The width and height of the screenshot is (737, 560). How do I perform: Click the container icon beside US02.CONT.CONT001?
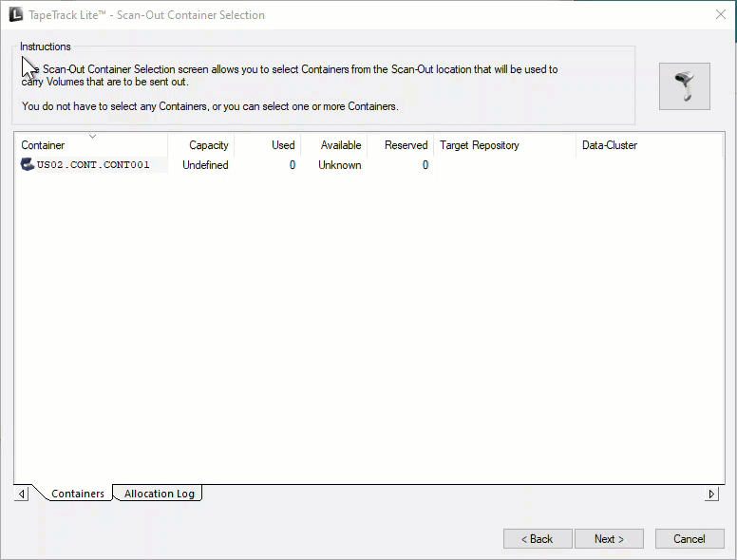[x=28, y=164]
